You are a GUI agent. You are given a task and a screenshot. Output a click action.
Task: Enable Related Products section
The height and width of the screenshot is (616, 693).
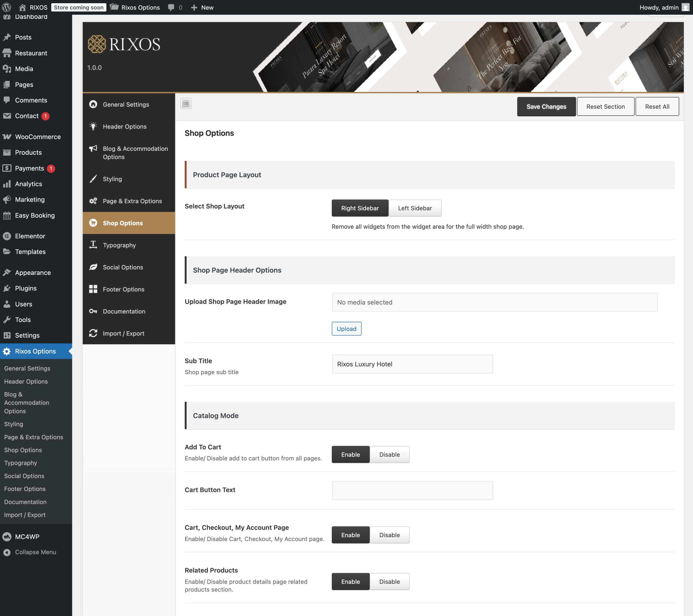point(350,581)
